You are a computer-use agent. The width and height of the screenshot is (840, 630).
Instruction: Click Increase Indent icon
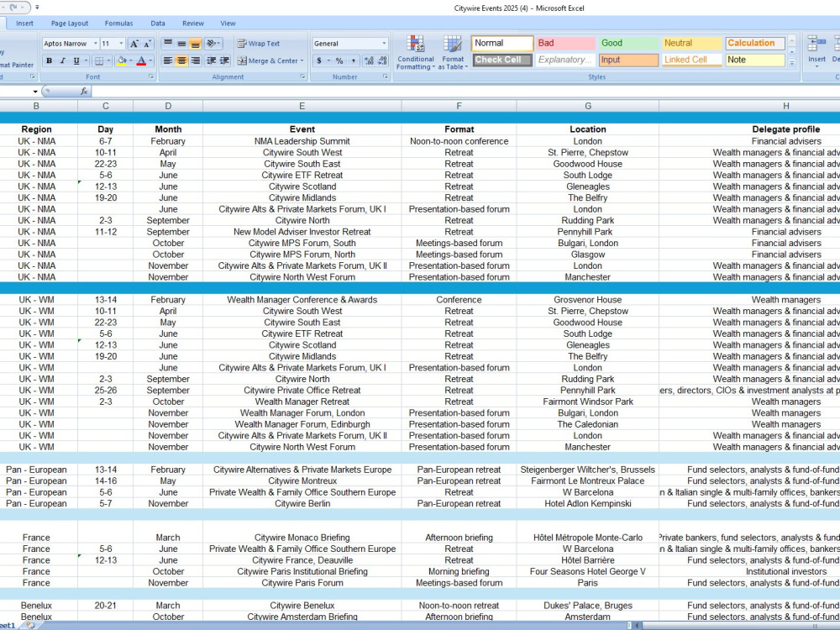pyautogui.click(x=224, y=61)
